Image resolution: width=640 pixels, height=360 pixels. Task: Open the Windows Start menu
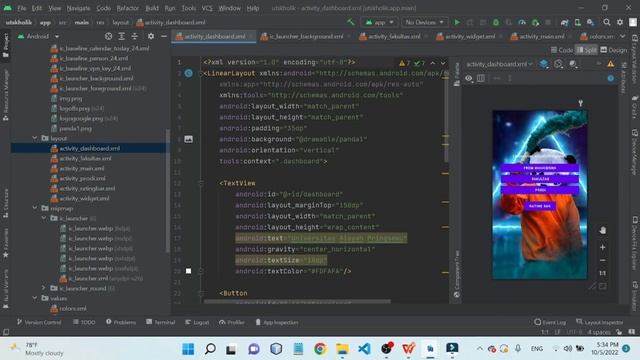pos(188,349)
